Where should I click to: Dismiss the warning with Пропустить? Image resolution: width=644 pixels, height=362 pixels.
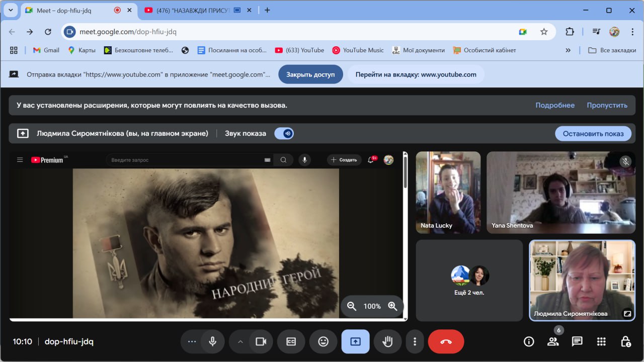pyautogui.click(x=607, y=105)
